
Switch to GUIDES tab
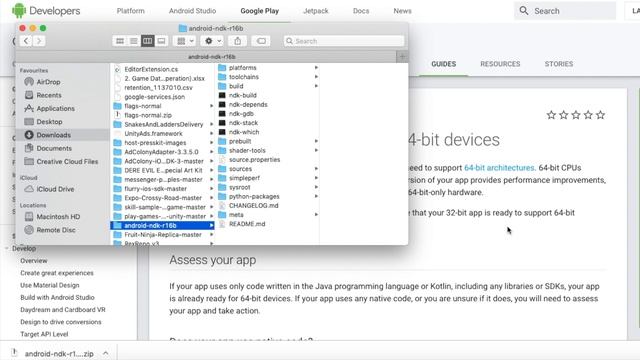pyautogui.click(x=444, y=64)
